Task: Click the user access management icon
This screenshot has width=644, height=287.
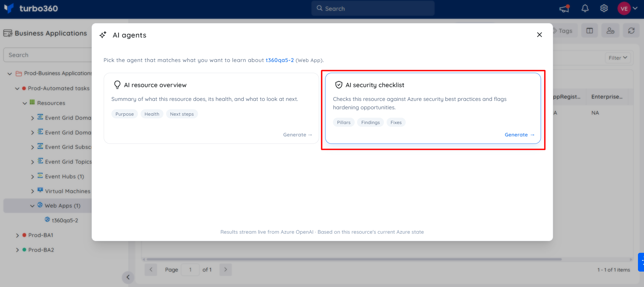Action: 610,31
